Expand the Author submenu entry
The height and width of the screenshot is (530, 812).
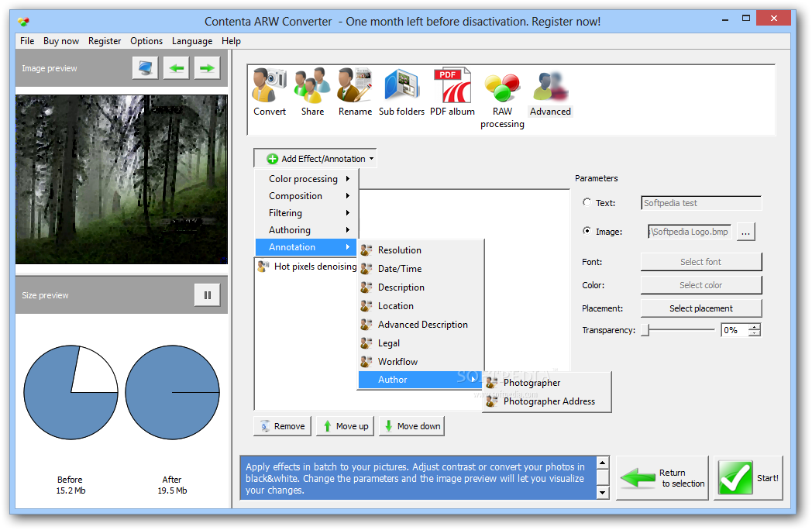coord(421,380)
